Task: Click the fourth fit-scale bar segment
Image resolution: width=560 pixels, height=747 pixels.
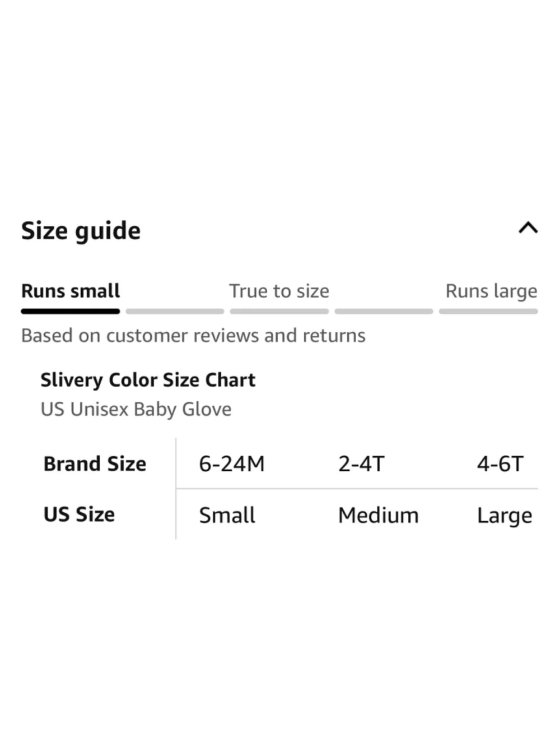Action: (384, 311)
